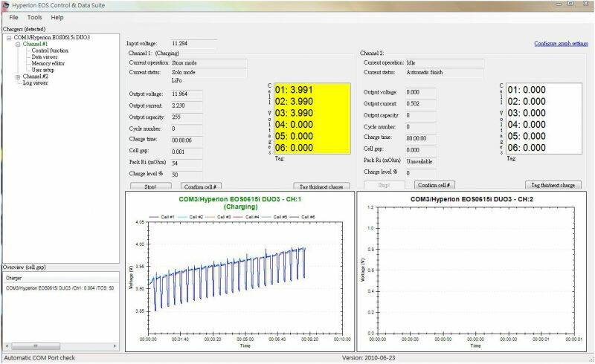This screenshot has height=364, width=595.
Task: Click the Overview charger row COM3/Hyperion /Ch1
Action: (x=60, y=288)
